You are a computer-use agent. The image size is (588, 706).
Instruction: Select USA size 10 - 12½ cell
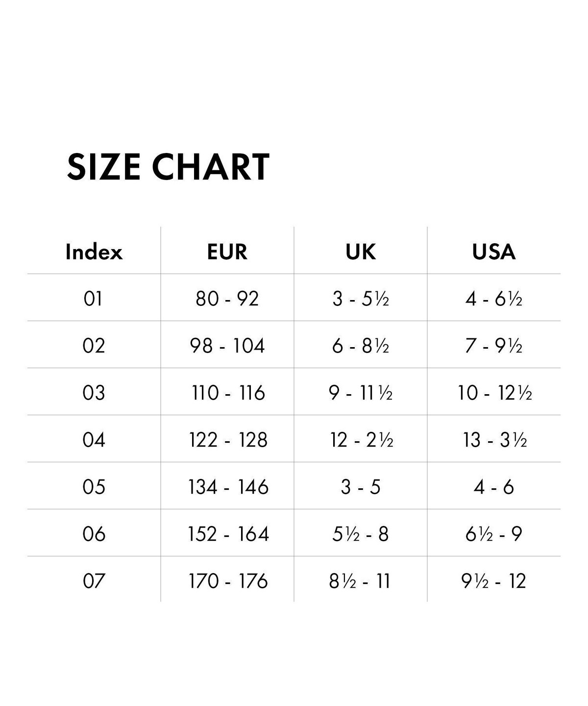[494, 393]
